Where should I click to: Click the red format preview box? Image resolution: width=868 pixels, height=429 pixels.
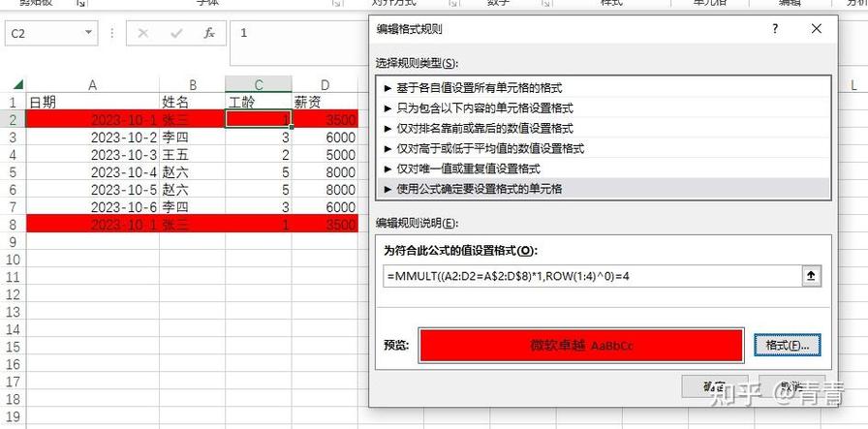(580, 346)
